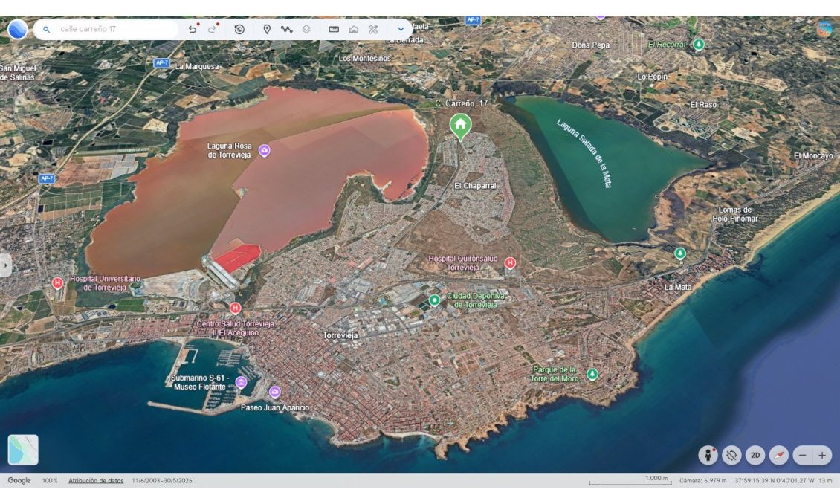Reset orientation with the compass
Screen dimensions: 840x504
coord(779,455)
